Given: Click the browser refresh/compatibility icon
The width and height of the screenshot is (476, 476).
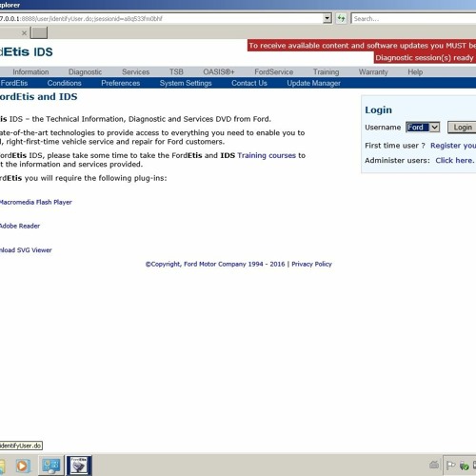Looking at the screenshot, I should 341,18.
